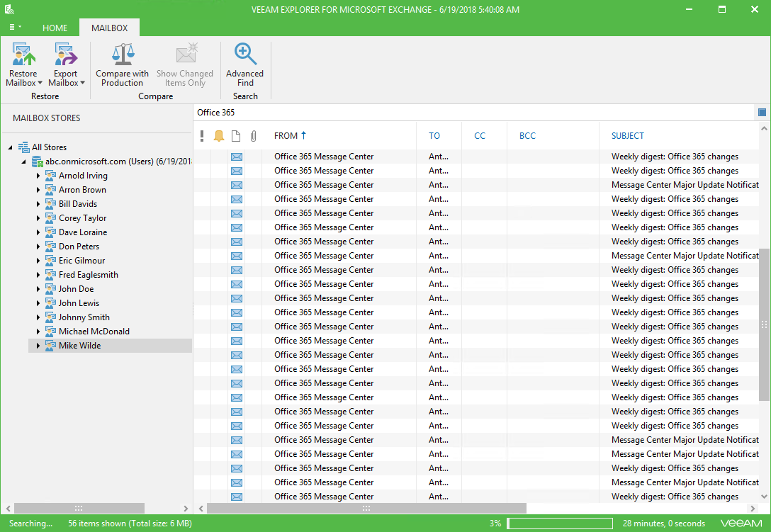Click Show Changed Items Only icon
771x532 pixels.
click(x=186, y=54)
